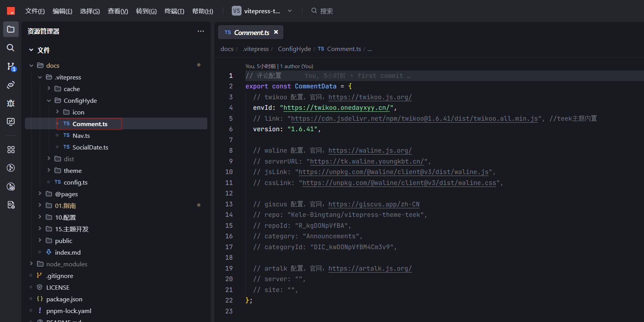Viewport: 644px width, 322px height.
Task: Open the giscus.app/zh-CN link
Action: (374, 204)
